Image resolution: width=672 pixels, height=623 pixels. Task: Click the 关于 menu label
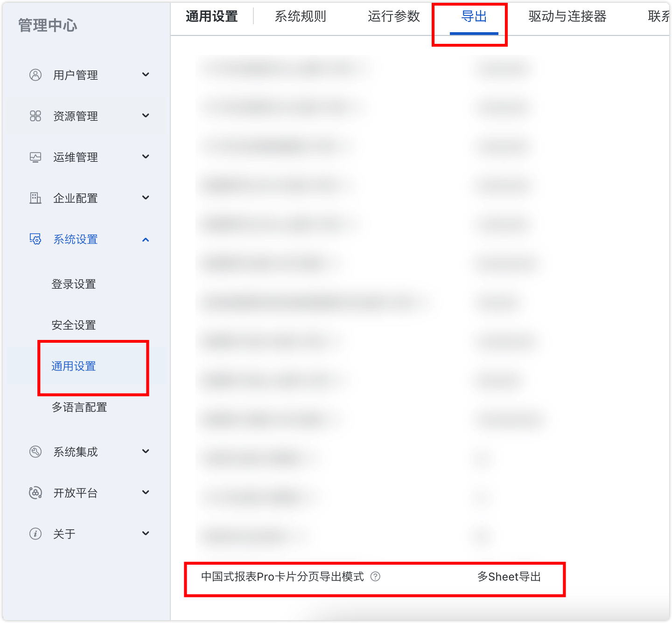click(64, 534)
